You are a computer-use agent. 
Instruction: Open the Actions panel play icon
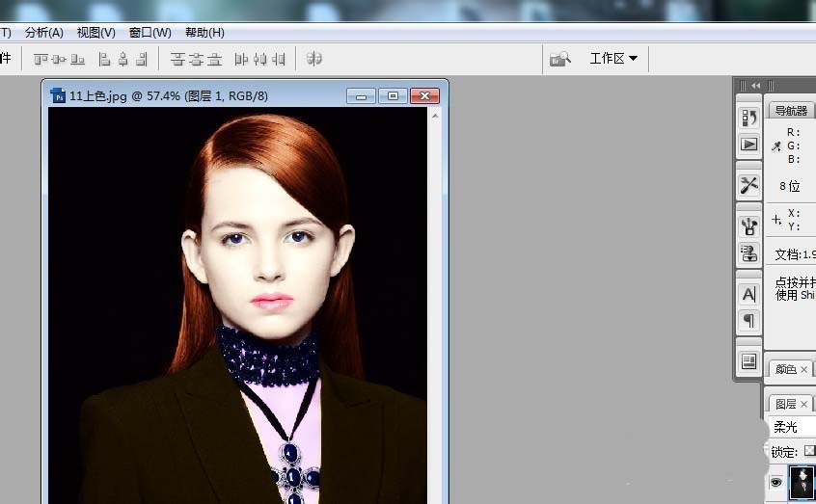click(x=748, y=145)
